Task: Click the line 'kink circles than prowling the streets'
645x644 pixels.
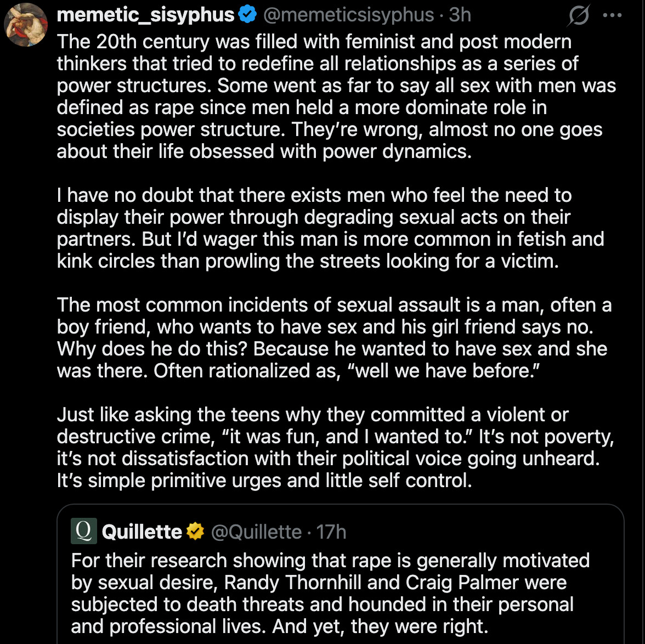Action: pyautogui.click(x=307, y=261)
